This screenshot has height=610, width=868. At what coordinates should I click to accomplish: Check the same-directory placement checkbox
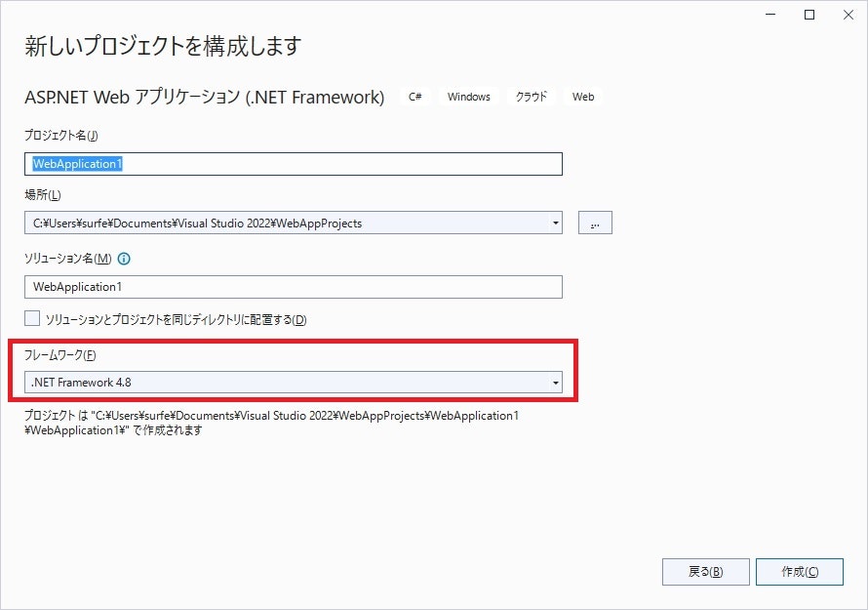coord(32,318)
